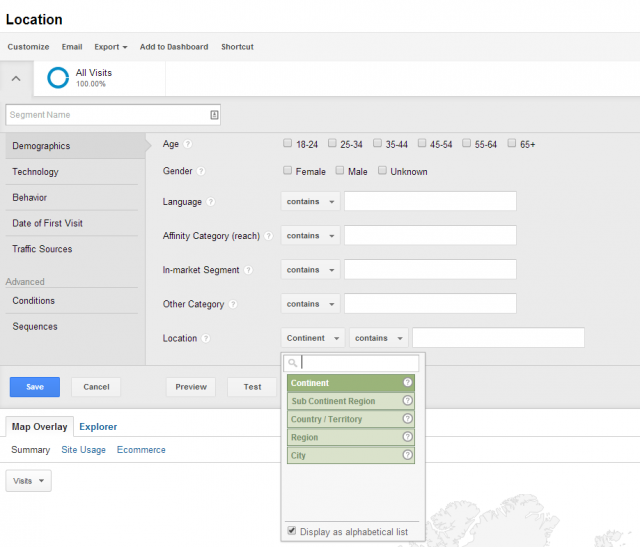Check the Male gender checkbox
This screenshot has width=640, height=547.
(x=340, y=170)
